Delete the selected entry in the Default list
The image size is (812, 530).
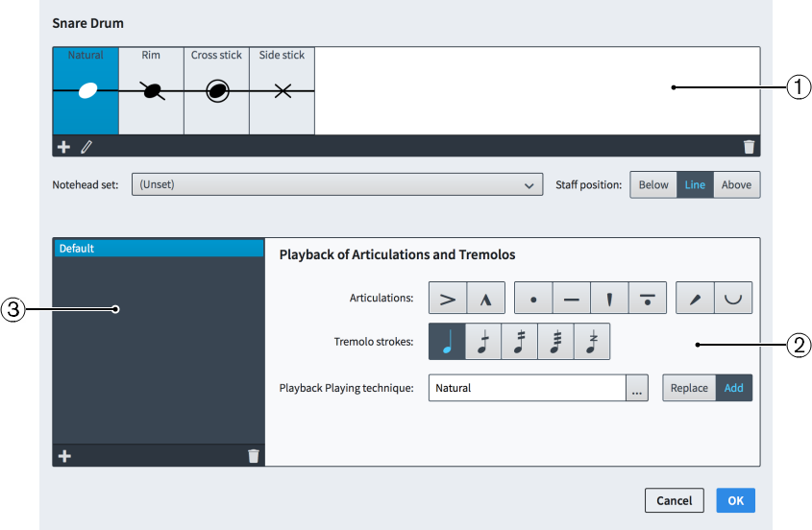(x=254, y=456)
